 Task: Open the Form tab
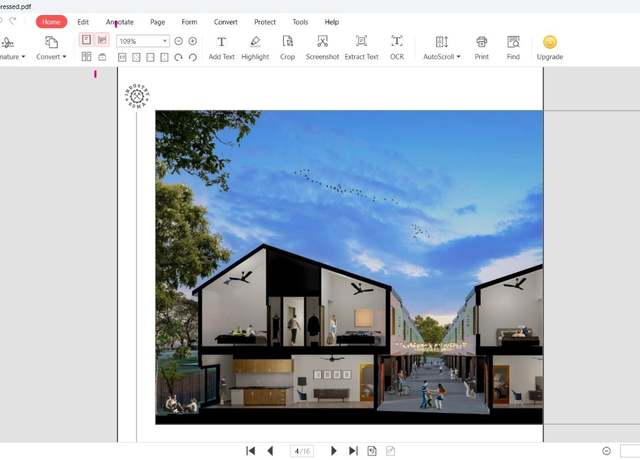click(189, 22)
